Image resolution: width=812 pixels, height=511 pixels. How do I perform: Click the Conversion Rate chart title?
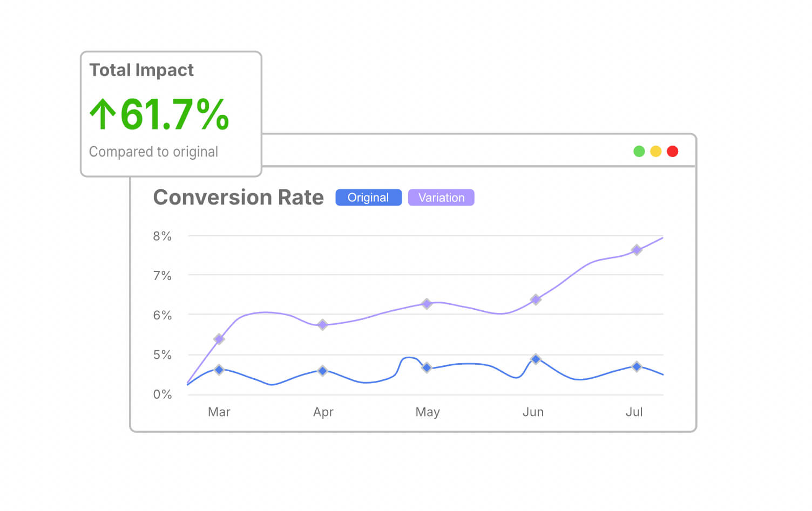click(x=238, y=197)
